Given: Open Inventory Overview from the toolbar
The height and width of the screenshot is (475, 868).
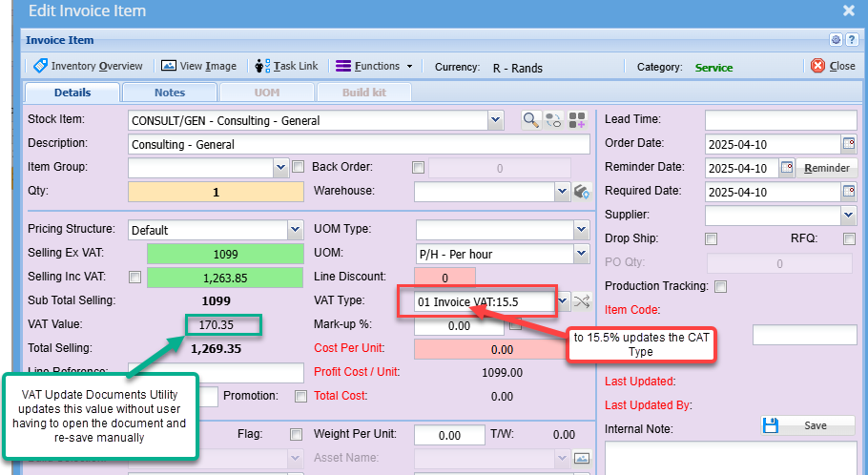Looking at the screenshot, I should pyautogui.click(x=88, y=67).
